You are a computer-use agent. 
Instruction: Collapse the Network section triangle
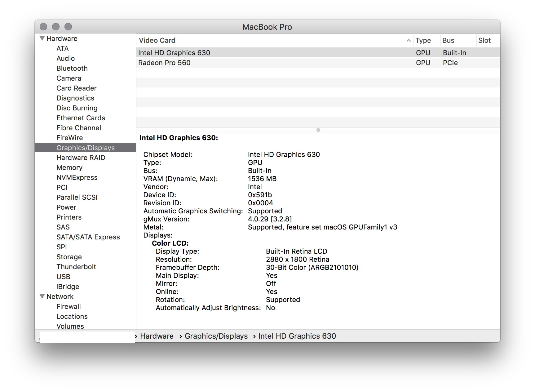pos(42,296)
